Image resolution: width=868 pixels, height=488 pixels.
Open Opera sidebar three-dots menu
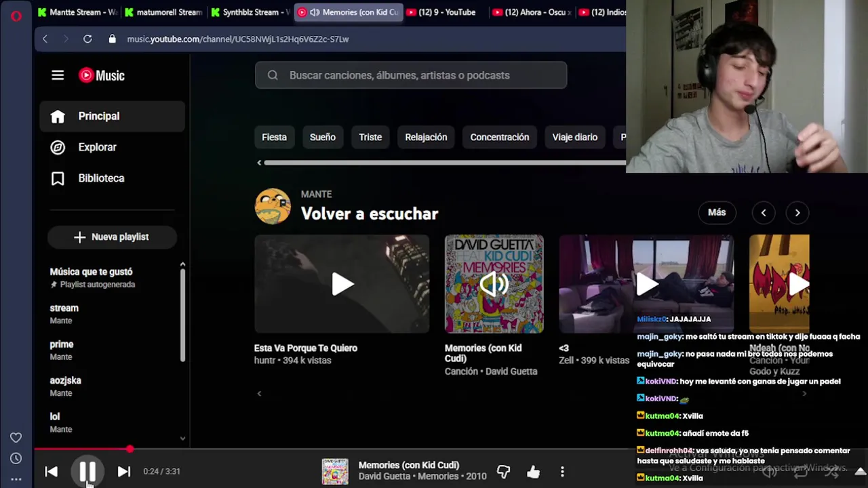[16, 479]
